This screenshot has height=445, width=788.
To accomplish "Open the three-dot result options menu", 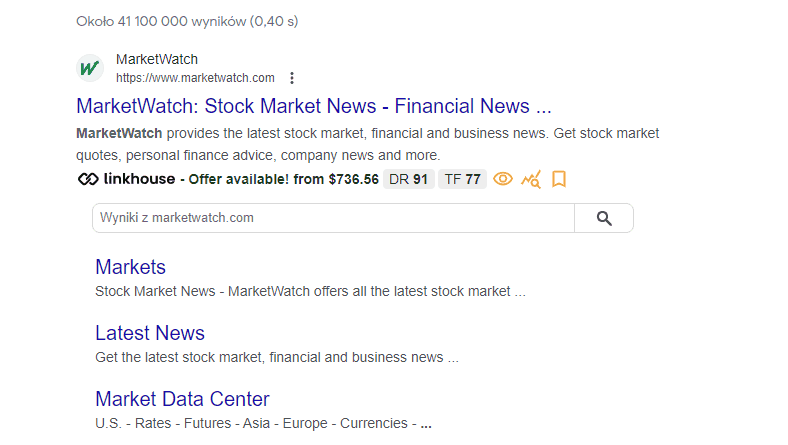I will point(292,78).
